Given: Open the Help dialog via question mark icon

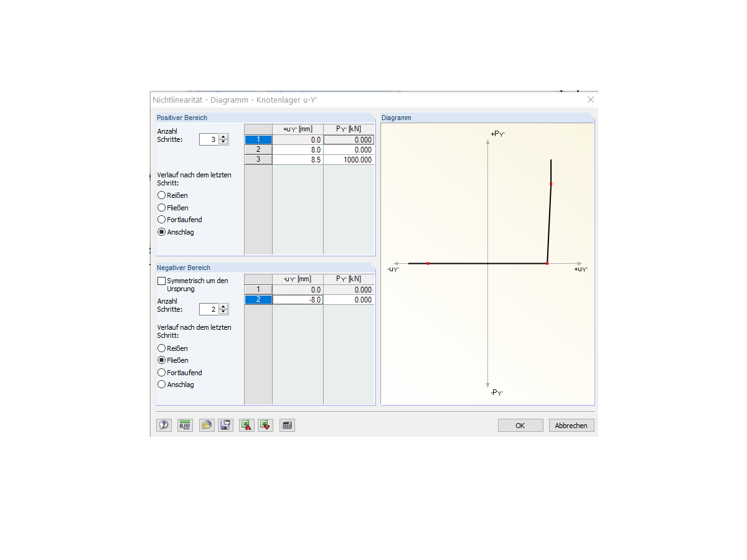Looking at the screenshot, I should coord(164,425).
